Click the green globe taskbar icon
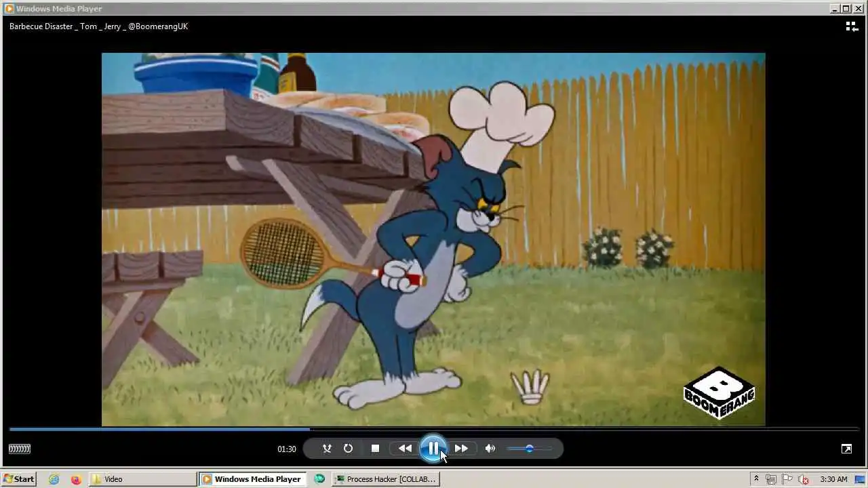Screen dimensions: 868x488 pos(319,479)
